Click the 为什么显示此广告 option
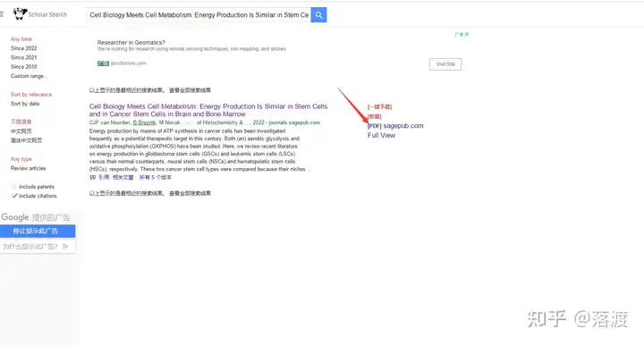The height and width of the screenshot is (345, 644). tap(30, 247)
